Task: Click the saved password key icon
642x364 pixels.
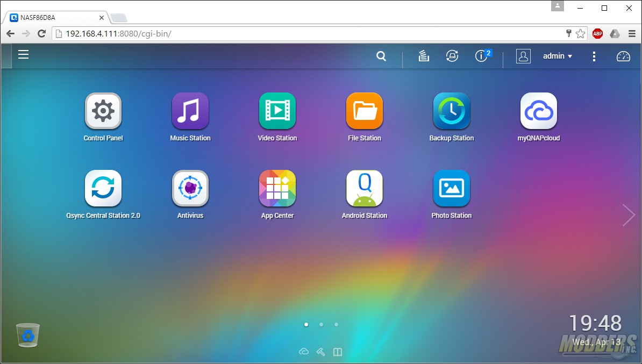Action: [x=569, y=33]
